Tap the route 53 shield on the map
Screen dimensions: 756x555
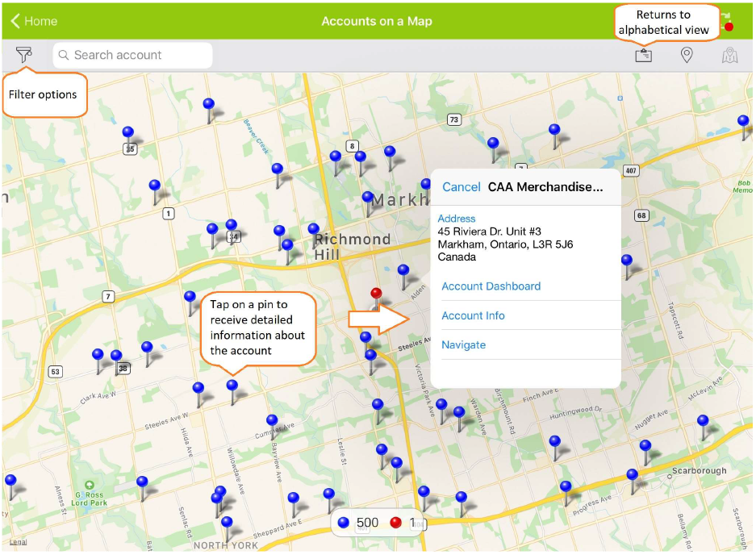click(x=56, y=372)
